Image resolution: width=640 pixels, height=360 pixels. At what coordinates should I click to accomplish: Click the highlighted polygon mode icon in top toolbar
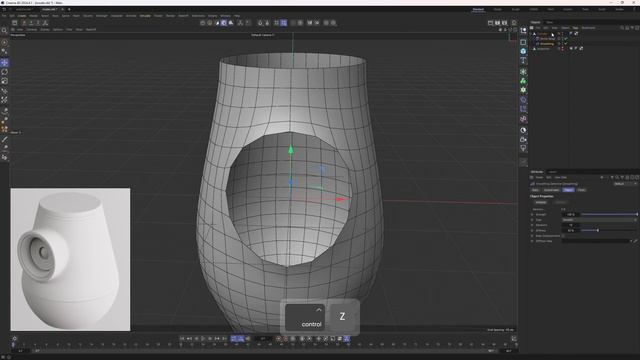224,23
